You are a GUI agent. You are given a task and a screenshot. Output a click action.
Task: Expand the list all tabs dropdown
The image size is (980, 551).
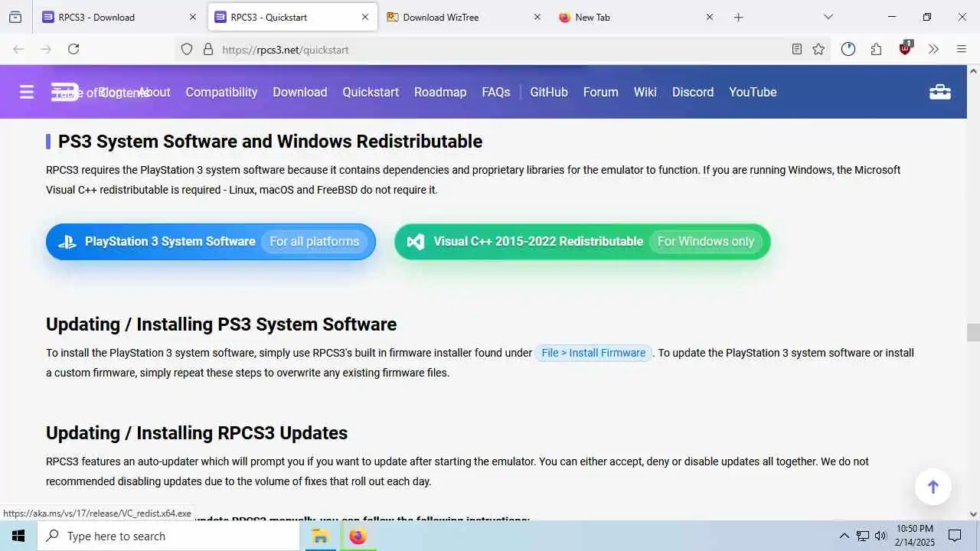tap(828, 17)
